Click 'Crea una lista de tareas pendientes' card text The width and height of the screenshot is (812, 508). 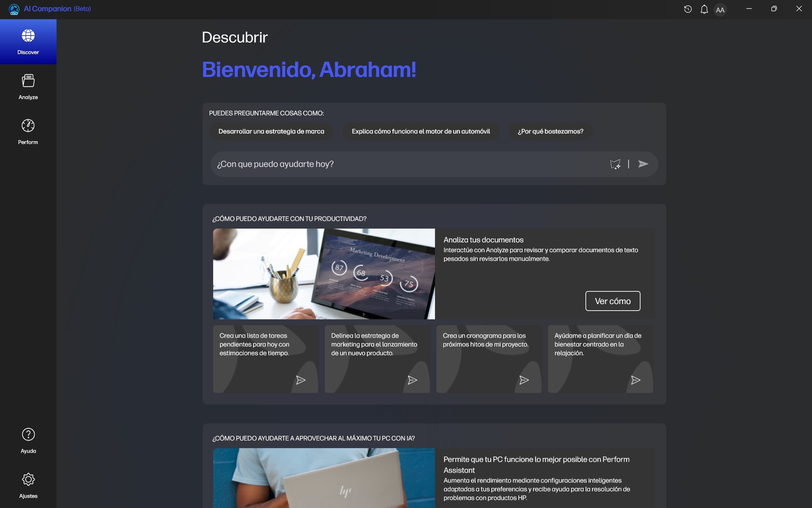tap(254, 344)
